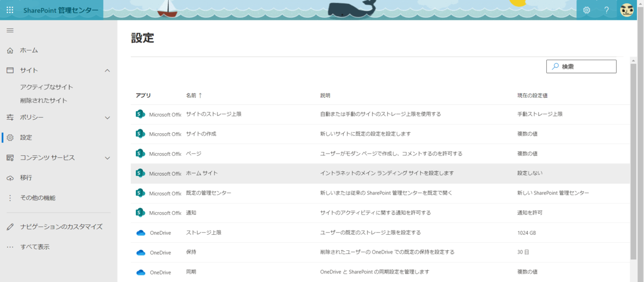Click value 通知を許可
The image size is (644, 282).
tap(530, 213)
